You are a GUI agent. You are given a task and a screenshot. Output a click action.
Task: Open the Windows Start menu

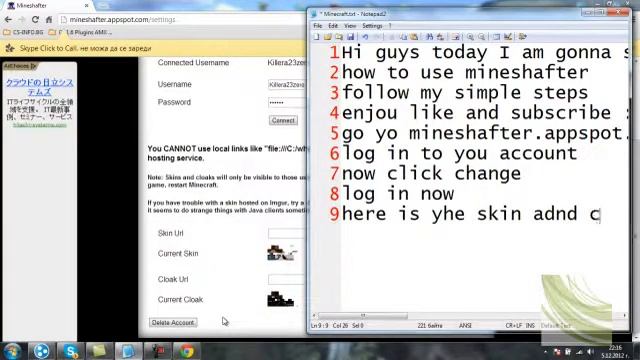pos(12,351)
